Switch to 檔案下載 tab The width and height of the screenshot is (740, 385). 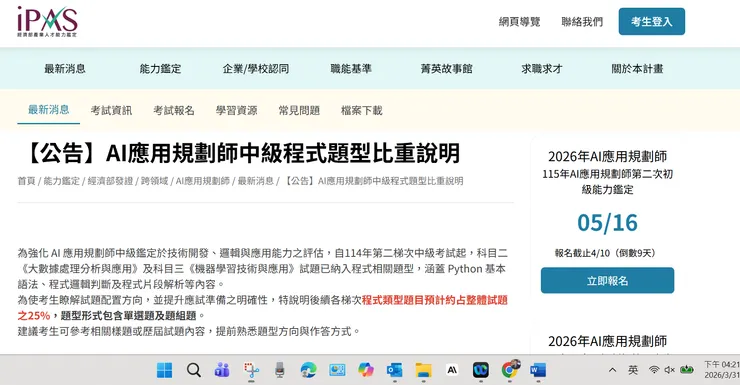362,110
